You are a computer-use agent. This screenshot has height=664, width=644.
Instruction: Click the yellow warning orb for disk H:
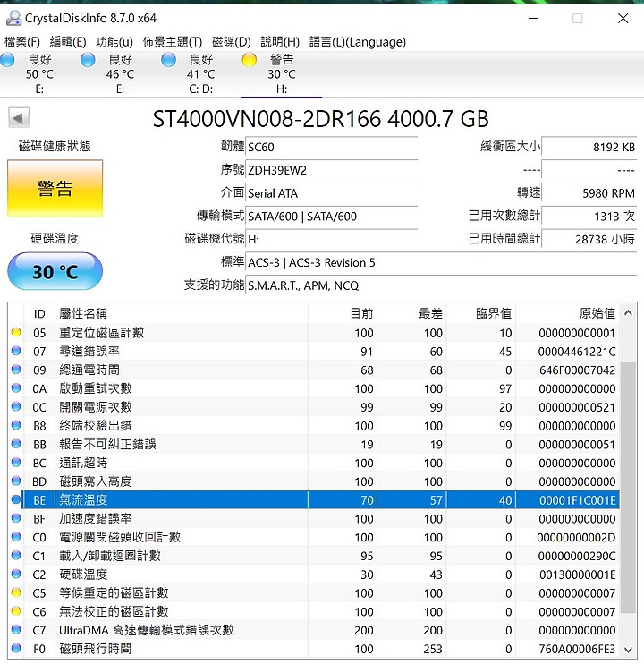click(250, 60)
